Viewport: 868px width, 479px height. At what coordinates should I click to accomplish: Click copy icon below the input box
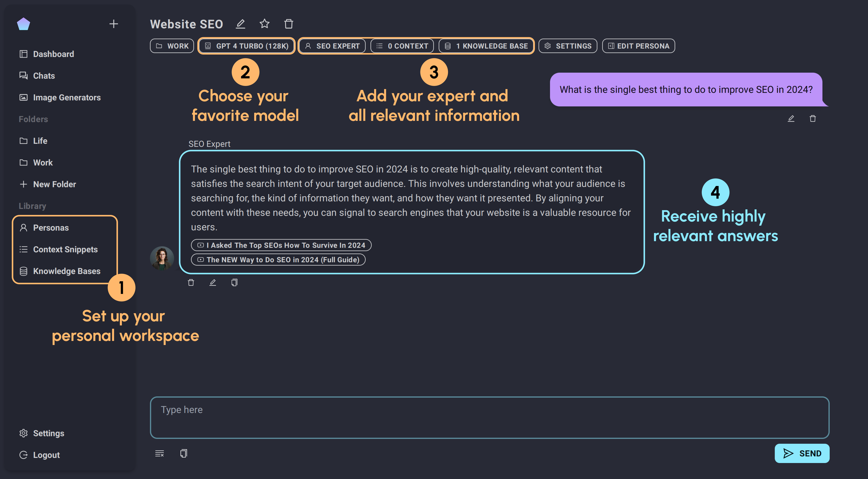pyautogui.click(x=184, y=453)
